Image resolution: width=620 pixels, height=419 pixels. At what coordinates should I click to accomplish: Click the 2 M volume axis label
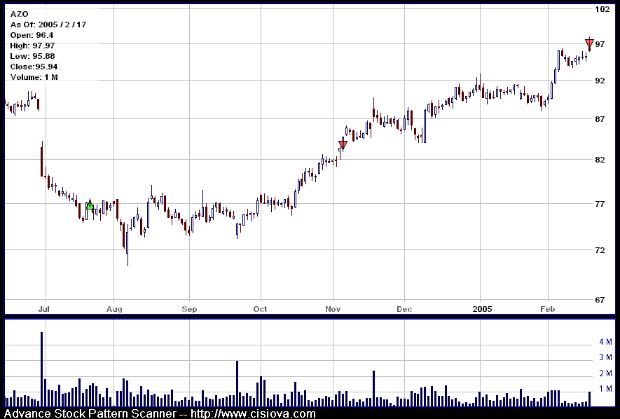pyautogui.click(x=606, y=373)
